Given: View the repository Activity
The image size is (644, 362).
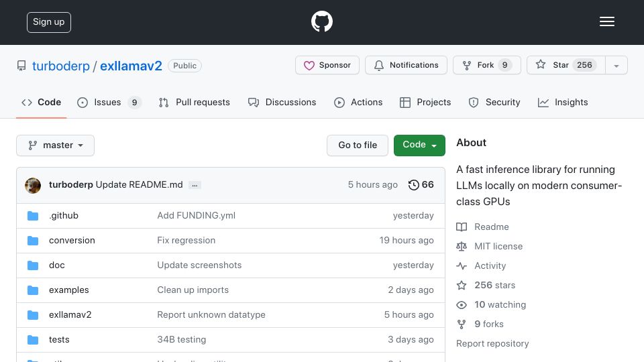Looking at the screenshot, I should 490,265.
